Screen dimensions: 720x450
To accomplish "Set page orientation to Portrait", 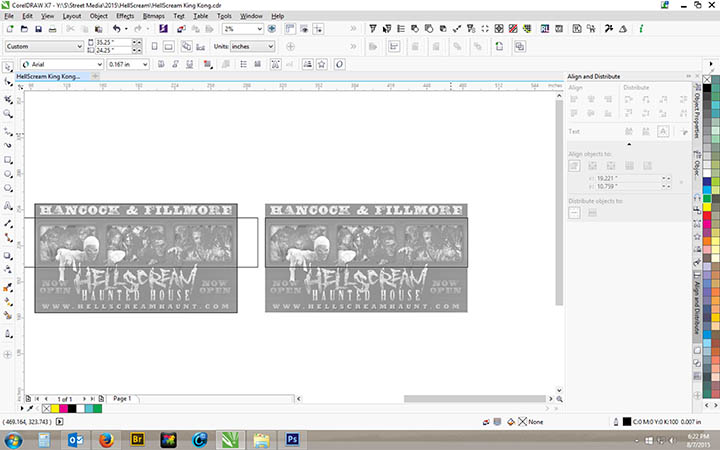I will click(x=154, y=46).
